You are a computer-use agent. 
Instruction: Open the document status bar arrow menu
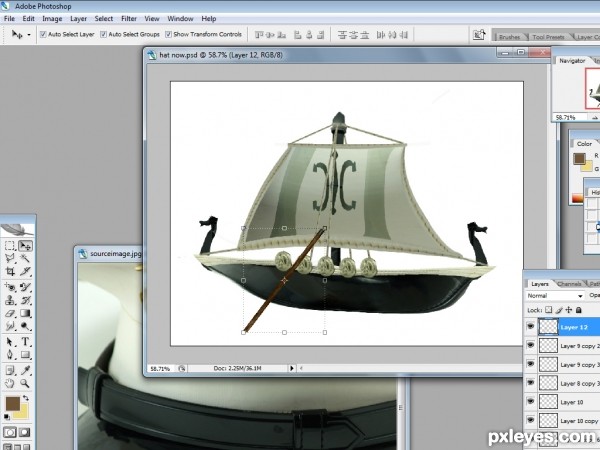(x=292, y=368)
